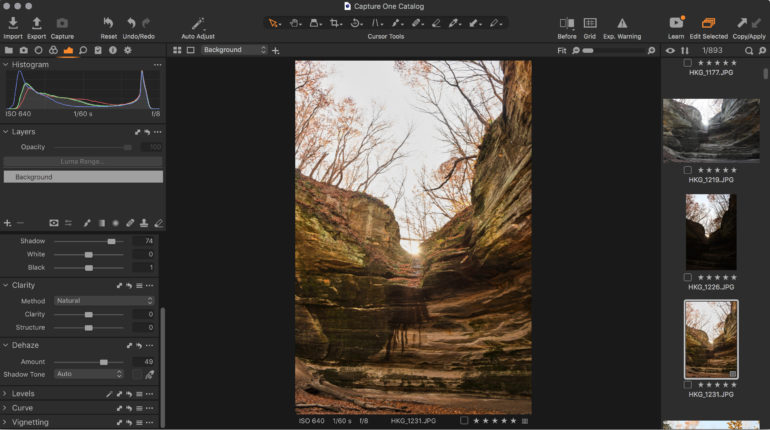Open the Library folder tool tab

click(x=9, y=50)
